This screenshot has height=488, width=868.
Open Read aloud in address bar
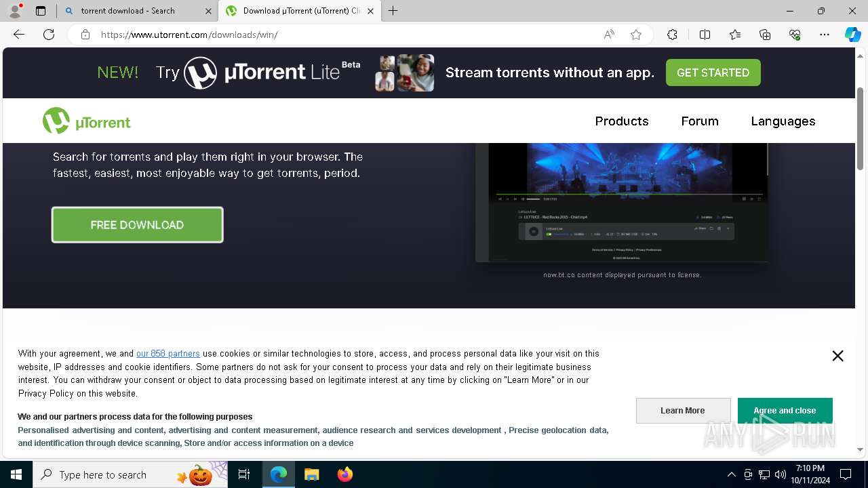point(609,35)
